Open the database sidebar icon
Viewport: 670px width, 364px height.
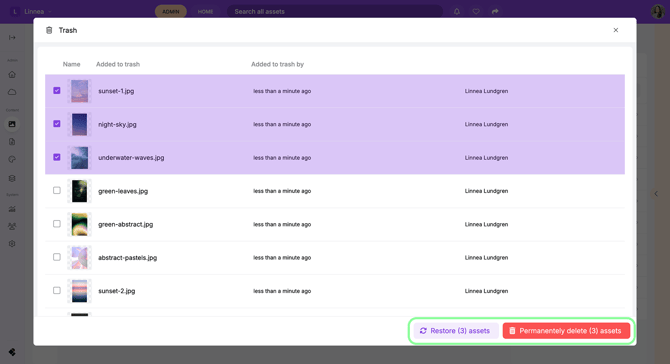[12, 178]
